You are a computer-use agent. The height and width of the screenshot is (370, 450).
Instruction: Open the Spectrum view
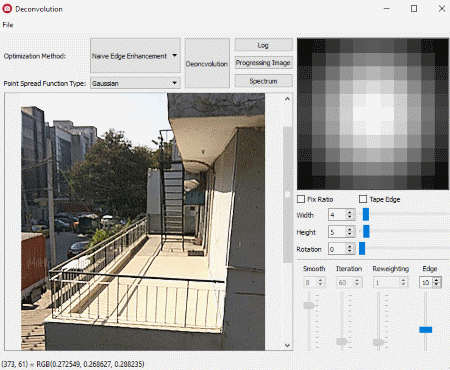tap(263, 81)
